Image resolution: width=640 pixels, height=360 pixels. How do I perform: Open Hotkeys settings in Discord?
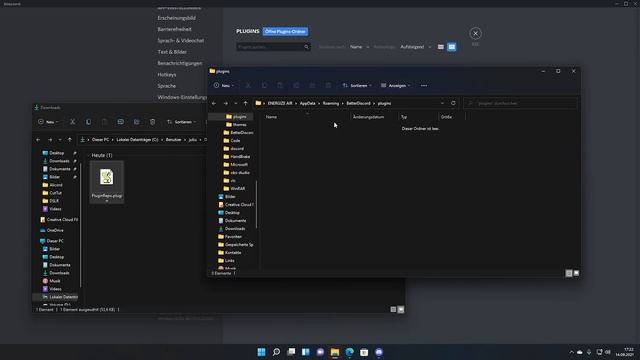pos(167,75)
